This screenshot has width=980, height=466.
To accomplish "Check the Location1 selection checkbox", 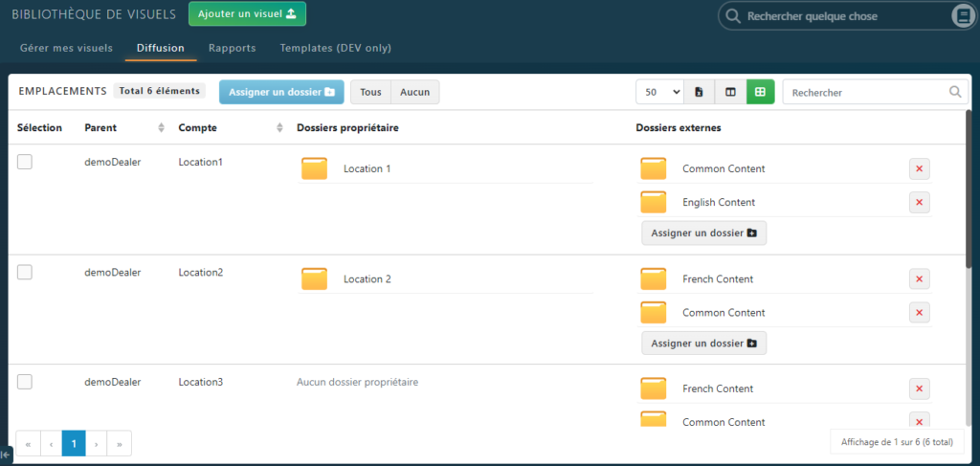I will (25, 162).
